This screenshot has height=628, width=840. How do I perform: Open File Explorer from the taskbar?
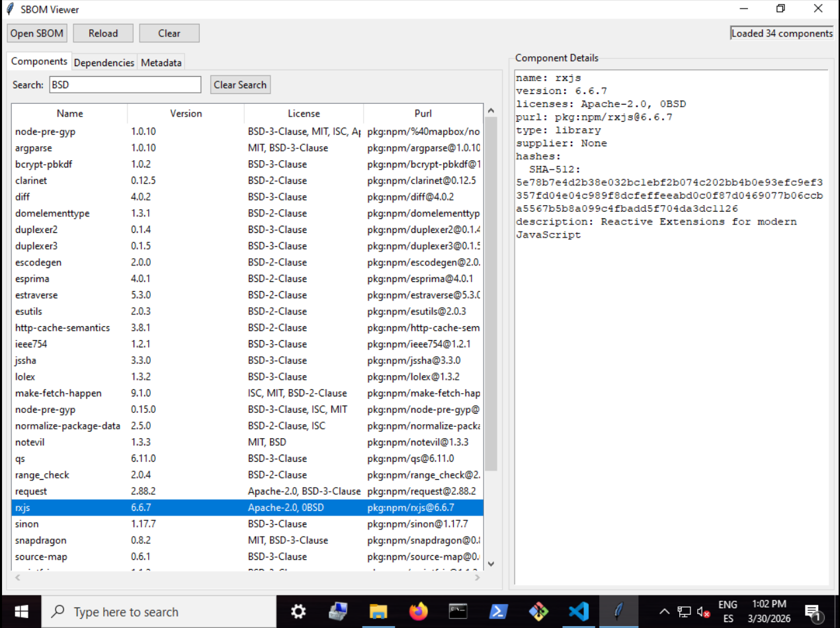378,611
